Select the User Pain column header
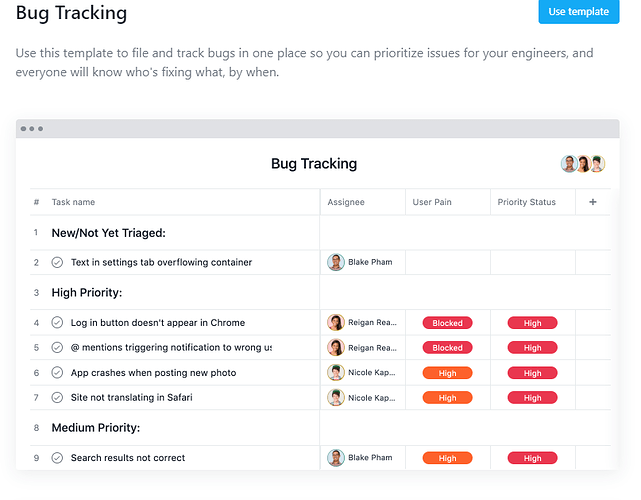The image size is (641, 500). coord(432,202)
